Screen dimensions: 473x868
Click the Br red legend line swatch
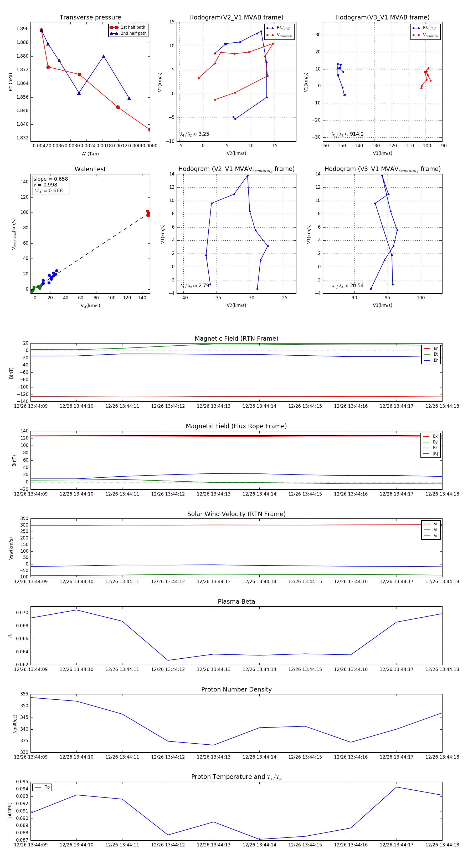click(x=426, y=349)
